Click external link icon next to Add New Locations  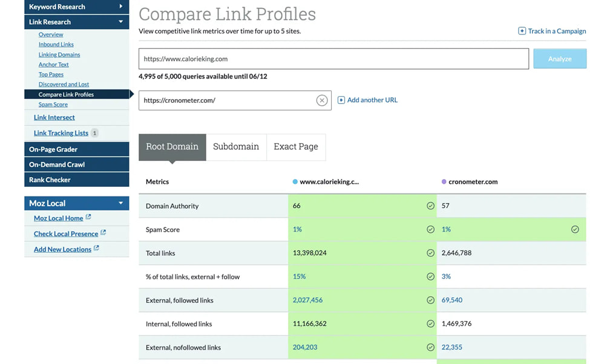(96, 249)
